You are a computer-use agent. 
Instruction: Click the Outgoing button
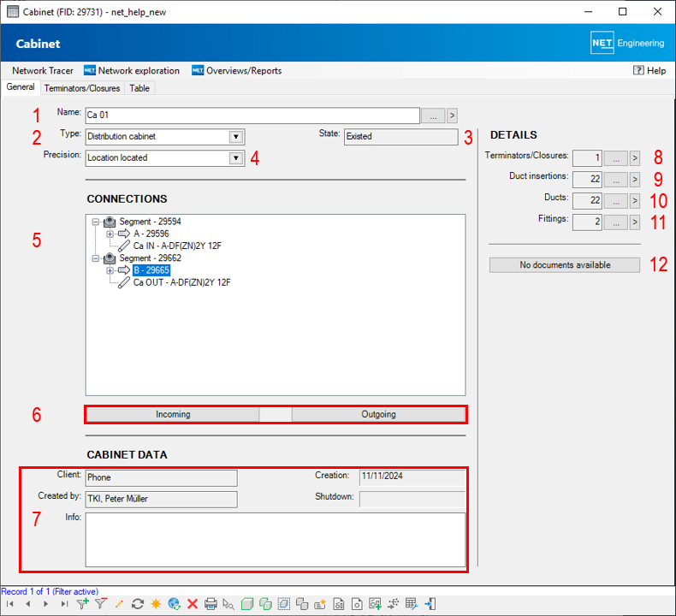coord(378,414)
